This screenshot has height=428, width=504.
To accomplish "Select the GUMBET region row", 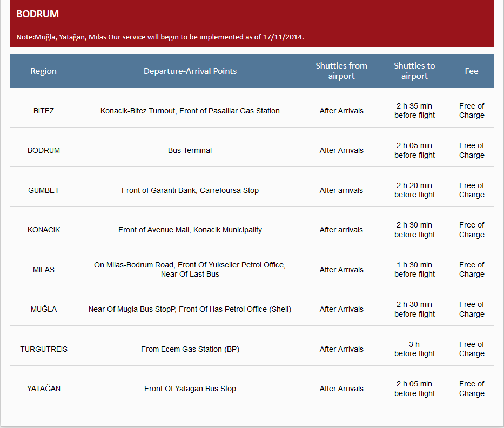I will coord(44,190).
